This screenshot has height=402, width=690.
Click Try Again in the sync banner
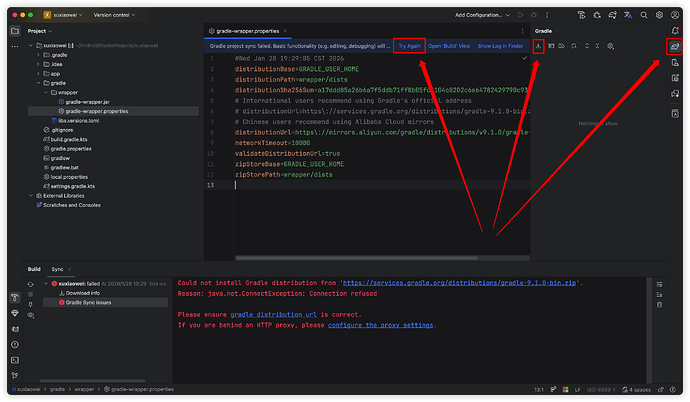(x=410, y=46)
